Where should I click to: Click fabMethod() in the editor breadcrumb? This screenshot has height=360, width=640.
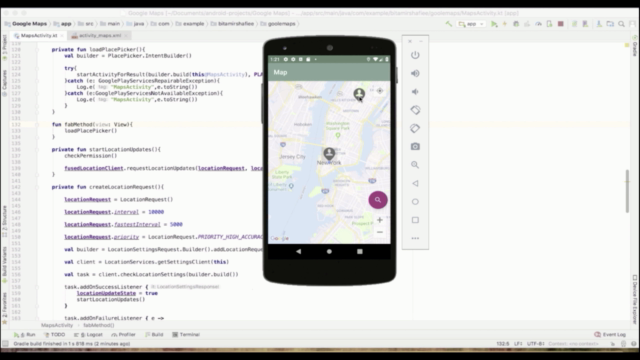[99, 325]
